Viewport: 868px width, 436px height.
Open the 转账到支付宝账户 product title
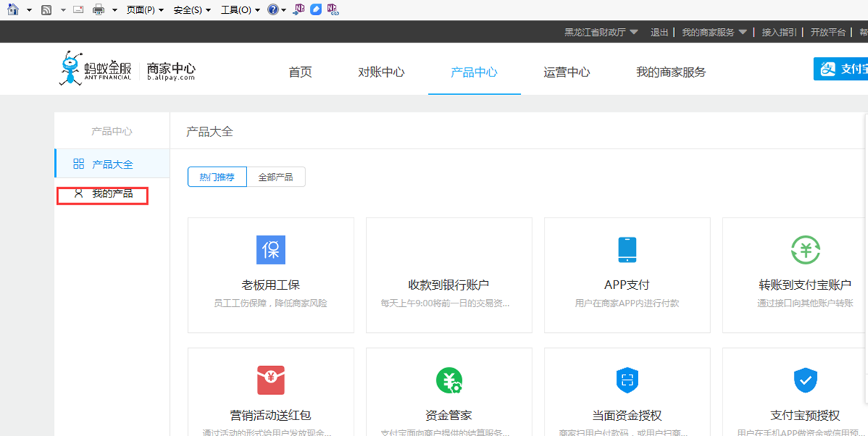coord(805,285)
